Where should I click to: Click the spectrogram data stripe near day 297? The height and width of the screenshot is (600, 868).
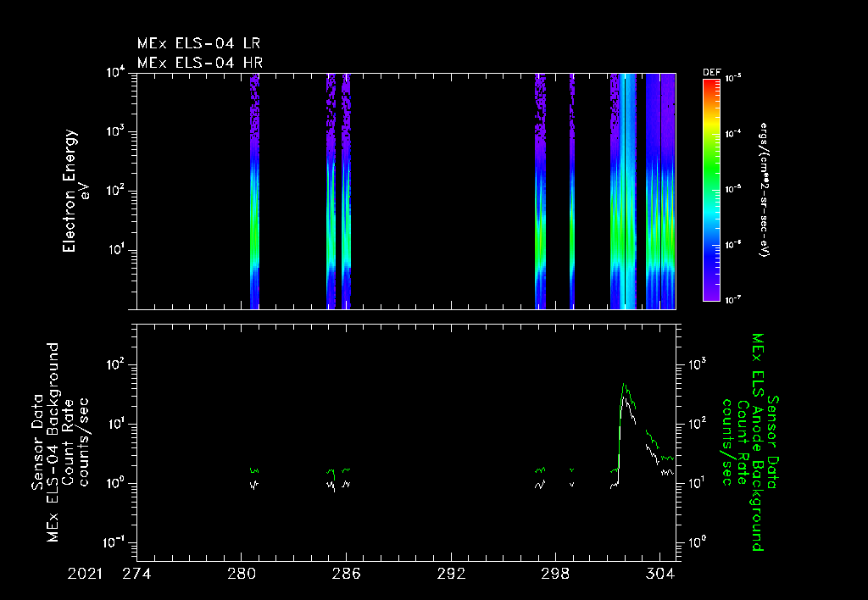coord(540,191)
